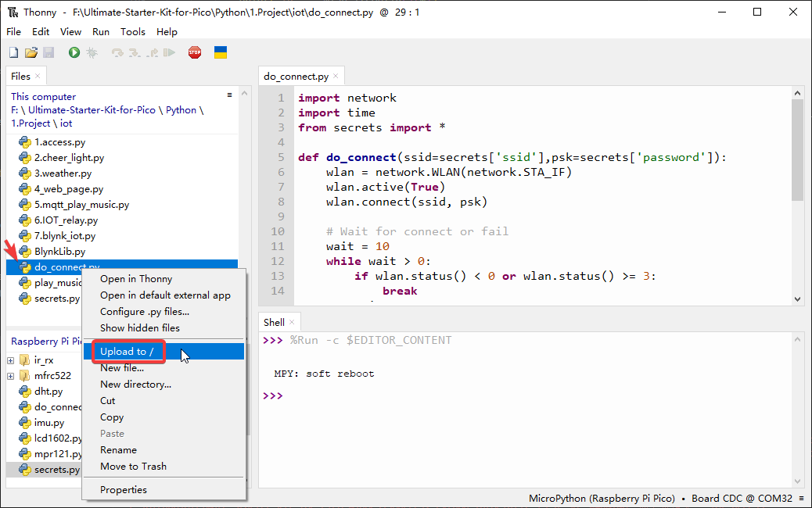Open the Tools menu
Screen dimensions: 812x508
coord(132,31)
